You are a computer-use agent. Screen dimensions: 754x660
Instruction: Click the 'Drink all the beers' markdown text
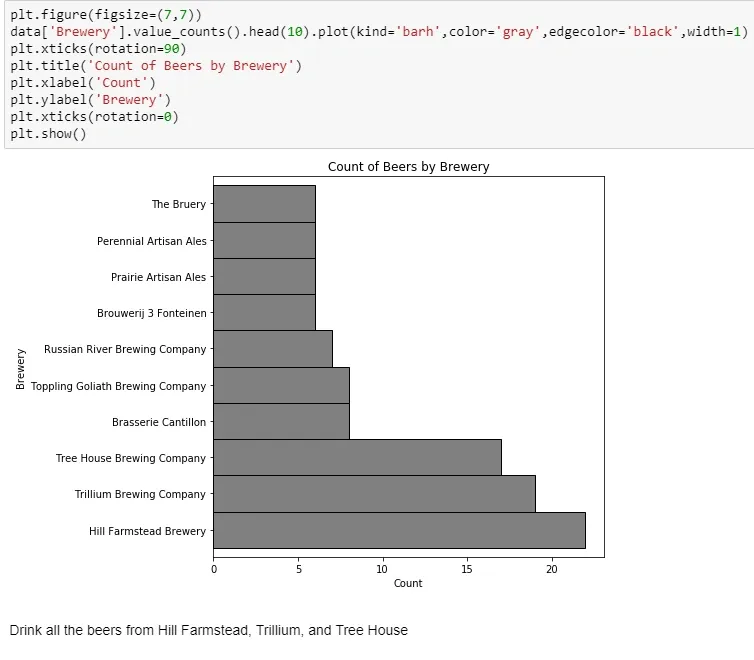(x=208, y=630)
